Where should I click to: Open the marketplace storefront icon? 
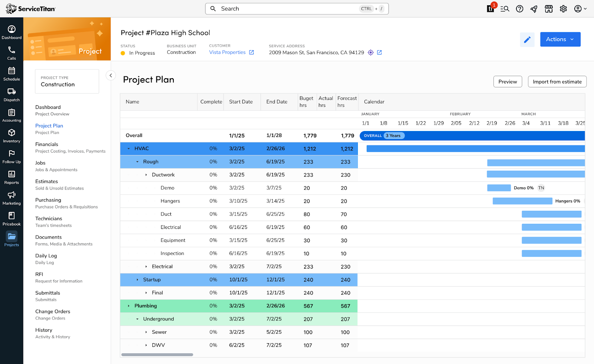pyautogui.click(x=549, y=9)
